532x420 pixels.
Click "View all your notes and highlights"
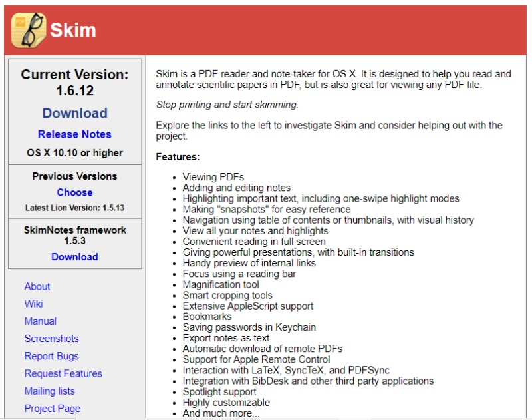pyautogui.click(x=255, y=230)
